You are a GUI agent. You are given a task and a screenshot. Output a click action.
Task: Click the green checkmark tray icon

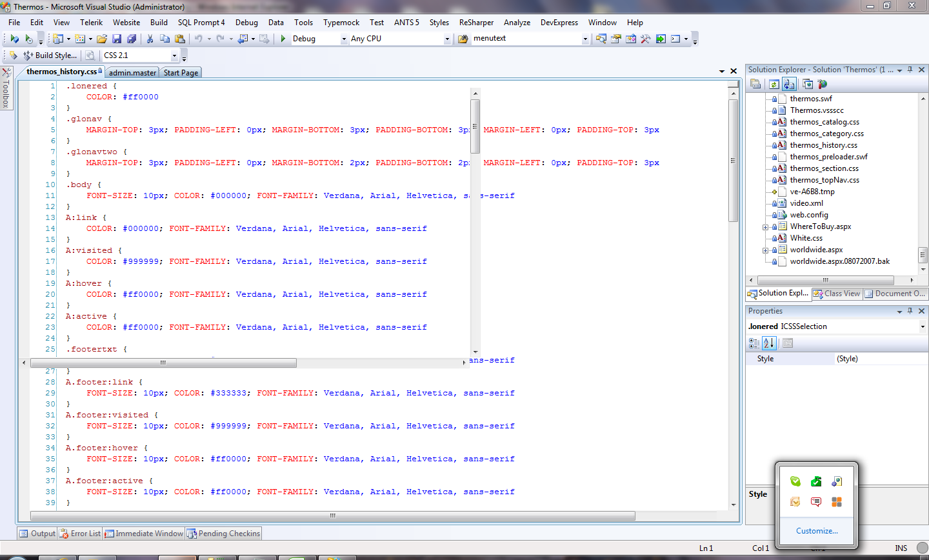[x=816, y=481]
